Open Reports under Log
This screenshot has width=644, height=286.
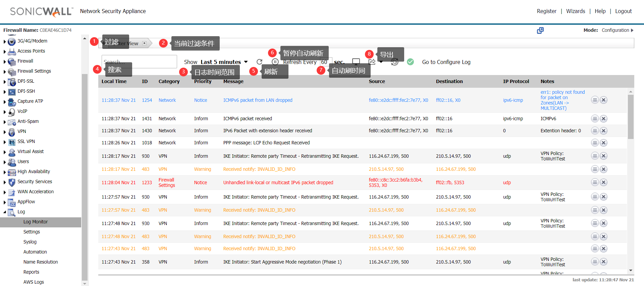[x=31, y=272]
